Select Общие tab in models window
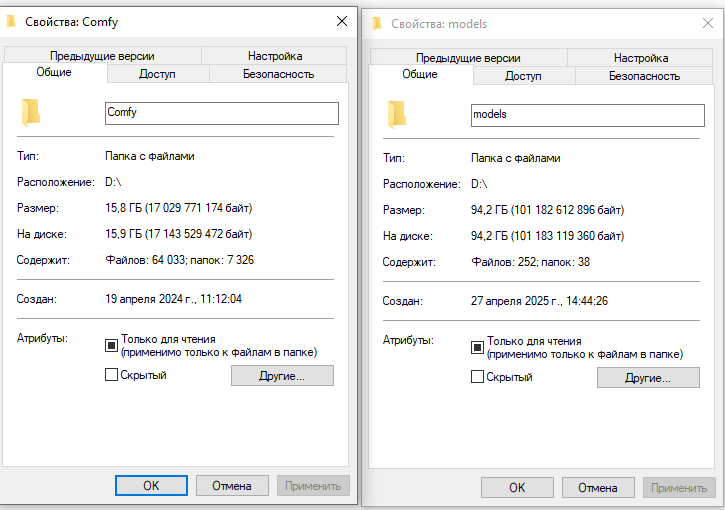 (x=420, y=74)
